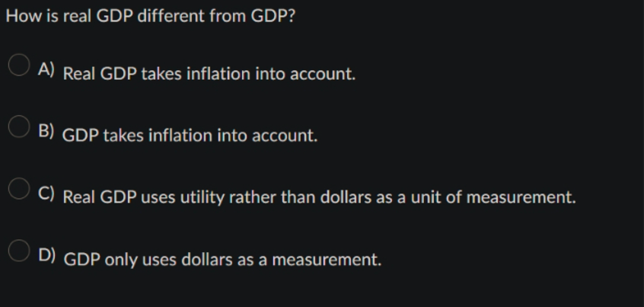This screenshot has width=644, height=307.
Task: Select radio button for answer A
Action: click(x=19, y=65)
